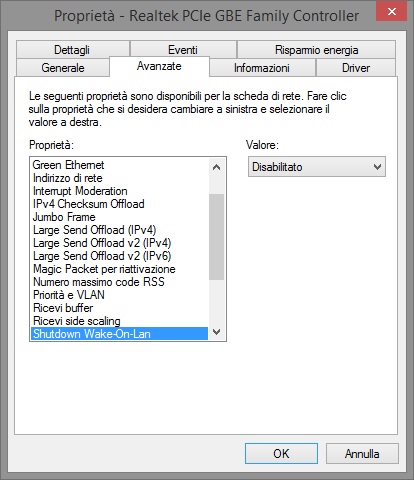Click the property list scroll up arrow
414x480 pixels.
(x=217, y=167)
